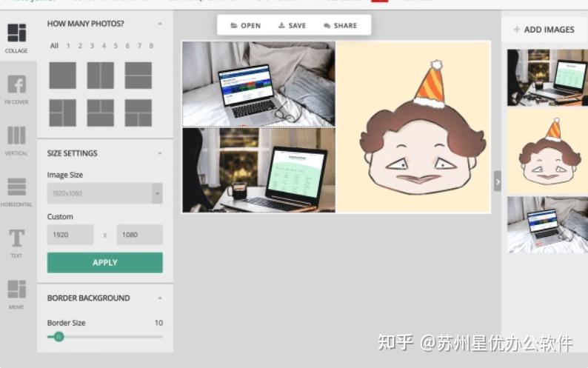
Task: Select the laptop with coffee collage cell
Action: [258, 170]
